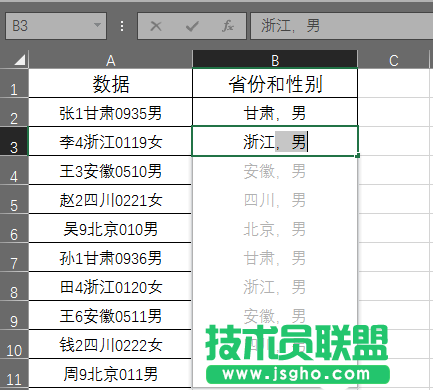Select cell B2 containing 甘肃, 男
This screenshot has width=433, height=390.
click(x=275, y=112)
